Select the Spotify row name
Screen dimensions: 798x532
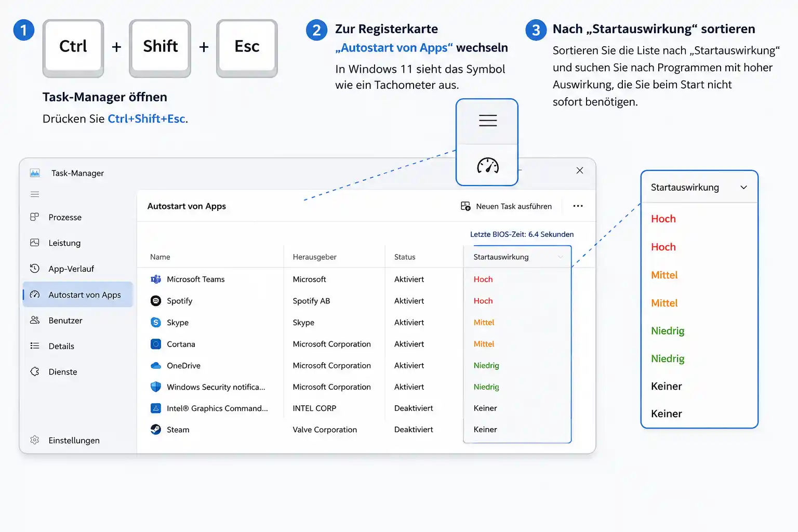[x=180, y=301]
